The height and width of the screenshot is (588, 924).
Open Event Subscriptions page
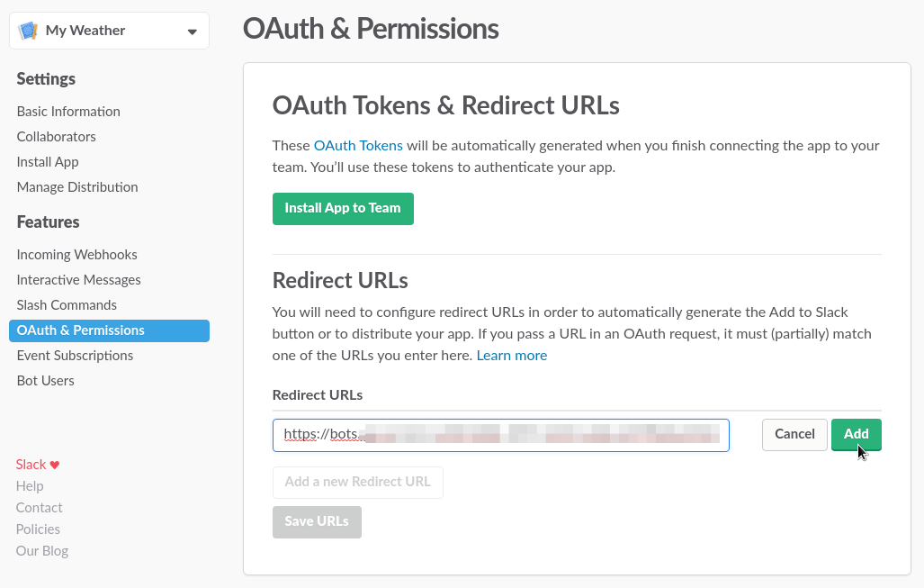coord(75,356)
